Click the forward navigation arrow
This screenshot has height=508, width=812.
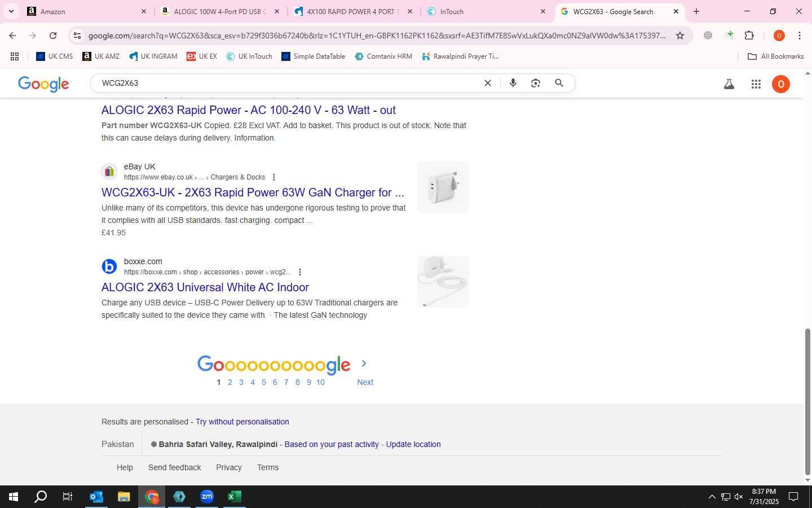(x=33, y=36)
